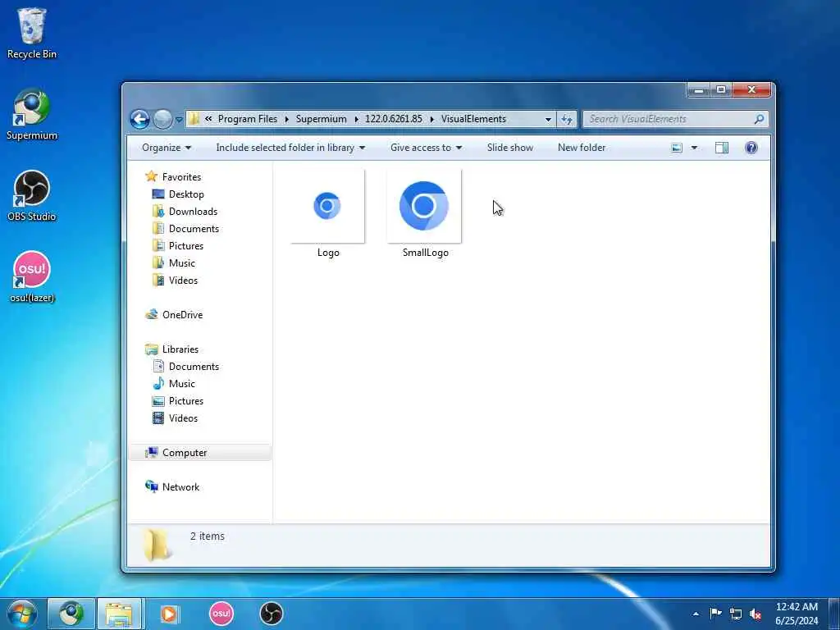Open Desktop under Favorites
This screenshot has width=840, height=630.
pos(178,194)
